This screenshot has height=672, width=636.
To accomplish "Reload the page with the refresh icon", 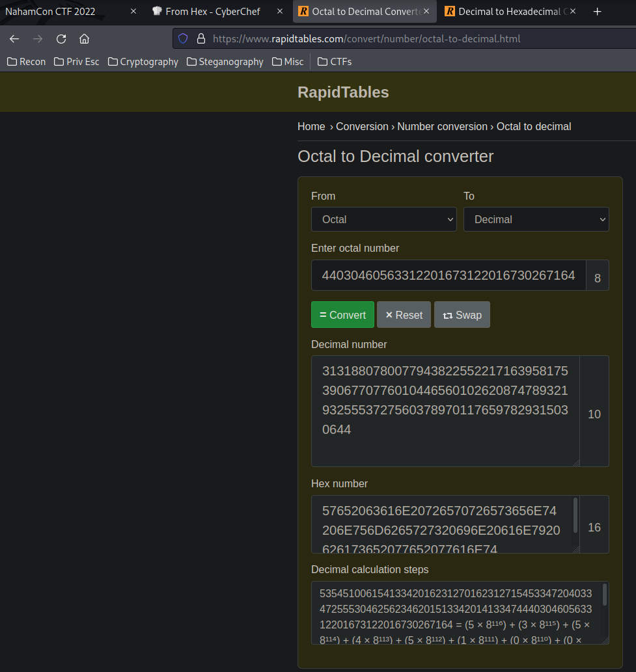I will click(x=61, y=39).
